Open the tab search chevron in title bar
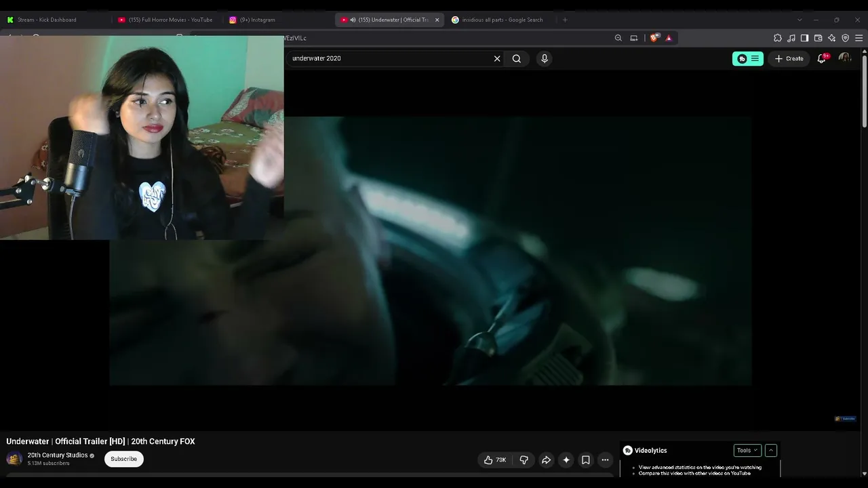Viewport: 868px width, 488px height. coord(800,20)
